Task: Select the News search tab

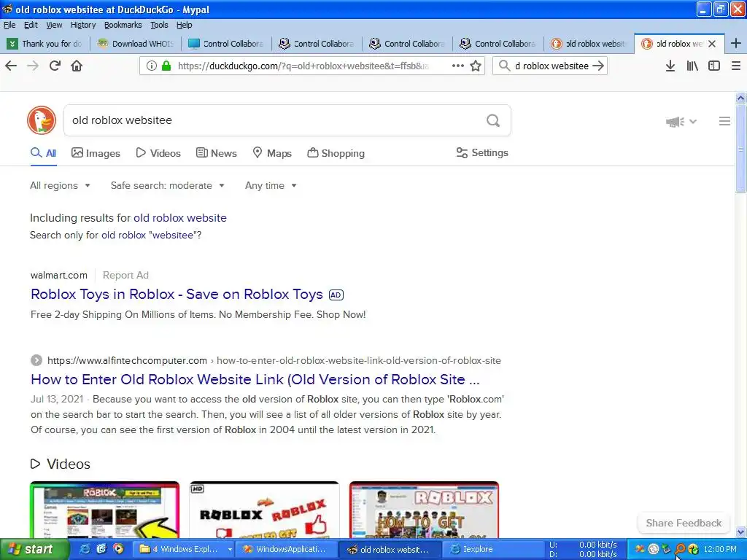Action: pos(216,153)
